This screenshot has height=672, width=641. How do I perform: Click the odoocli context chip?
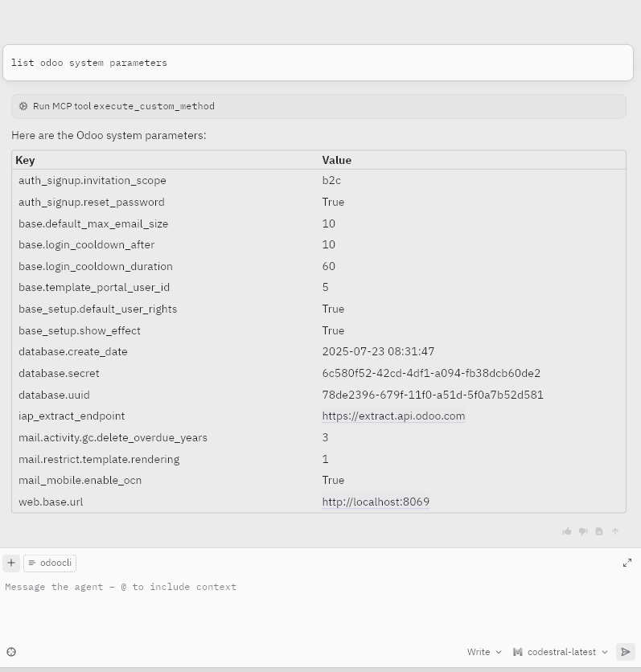(50, 563)
